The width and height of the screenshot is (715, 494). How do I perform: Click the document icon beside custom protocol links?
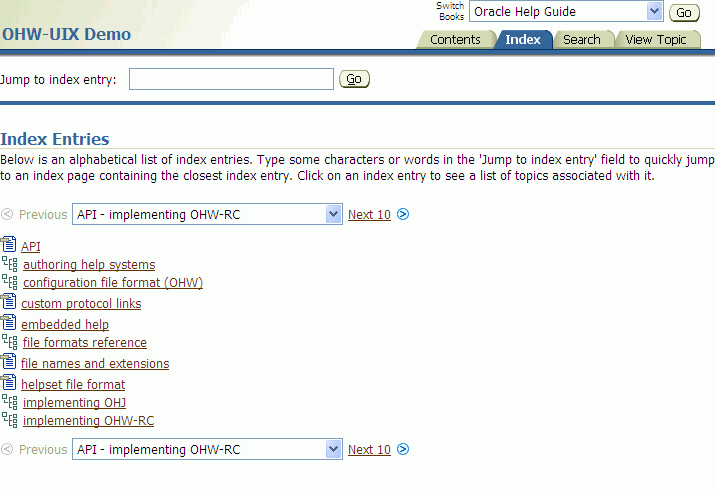9,302
